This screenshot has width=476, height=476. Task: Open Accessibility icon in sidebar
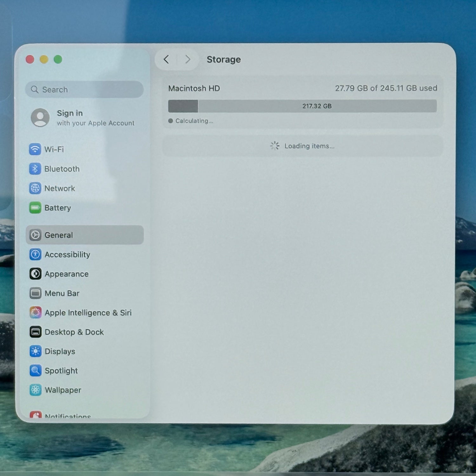(x=35, y=255)
